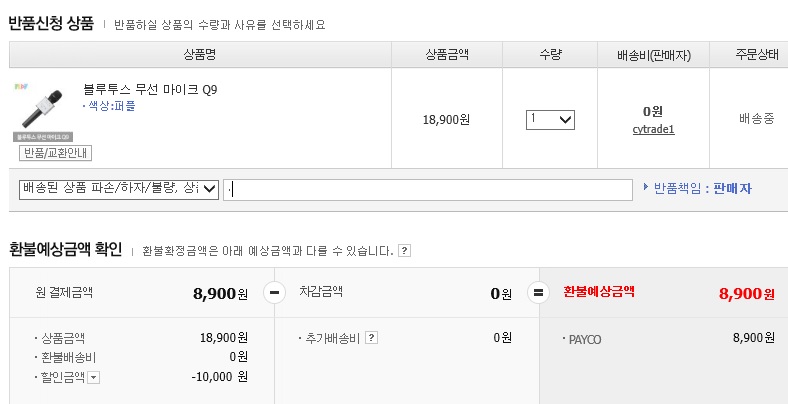Viewport: 788px width, 404px height.
Task: Open product link 블루투스 무선 마이크 Q9
Action: [150, 90]
